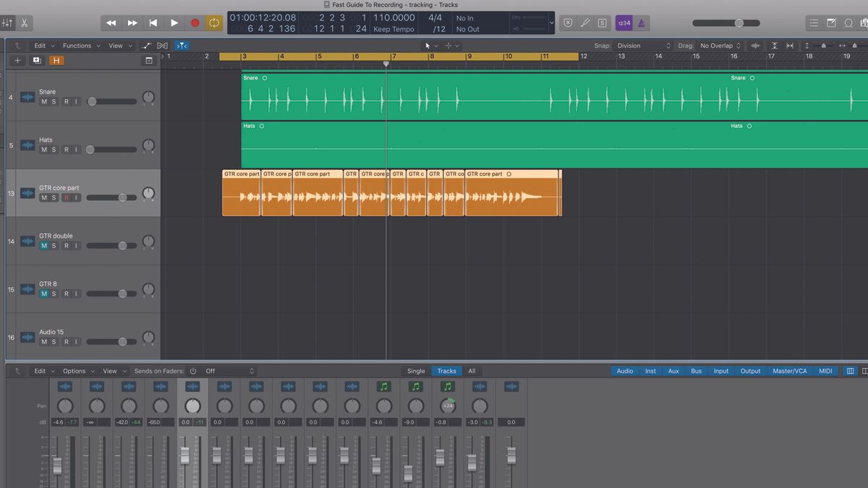Click the waveform zoom icon near Snap menu
Image resolution: width=868 pixels, height=488 pixels.
click(x=755, y=45)
